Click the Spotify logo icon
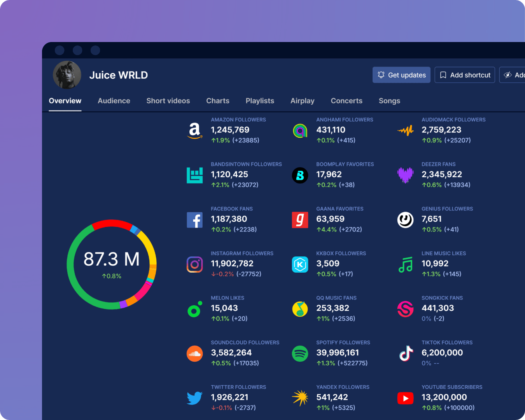525x420 pixels. (x=300, y=354)
